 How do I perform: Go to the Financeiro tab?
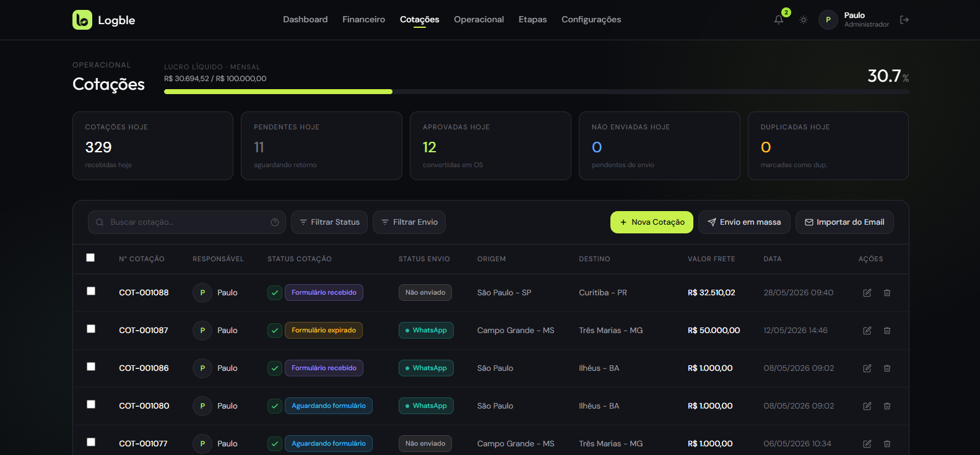click(x=364, y=20)
